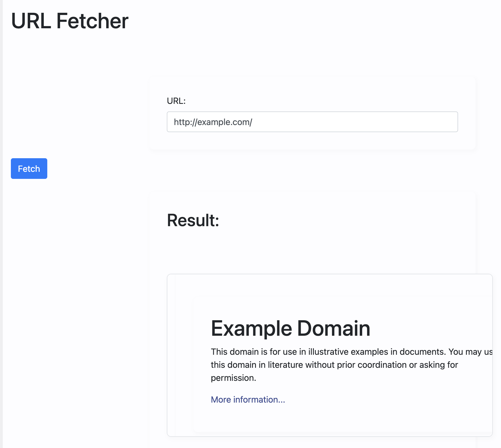501x448 pixels.
Task: Click the word "Domain" in the result heading
Action: click(x=334, y=328)
